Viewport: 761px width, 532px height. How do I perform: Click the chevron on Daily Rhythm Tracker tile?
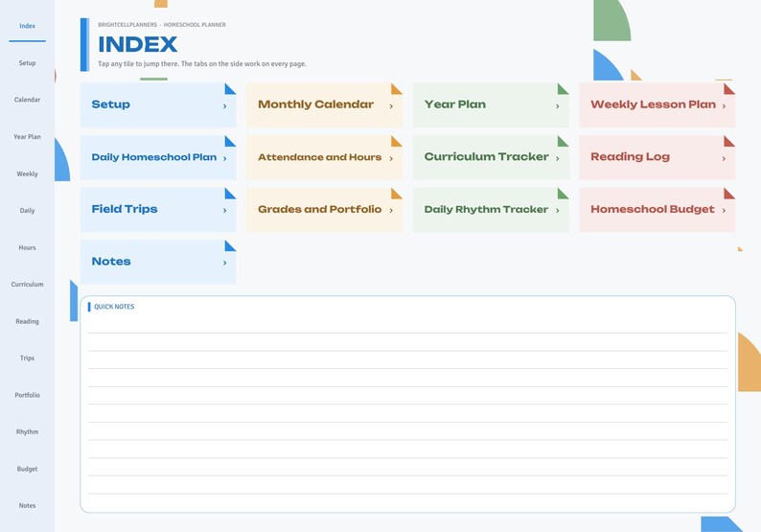pos(558,210)
